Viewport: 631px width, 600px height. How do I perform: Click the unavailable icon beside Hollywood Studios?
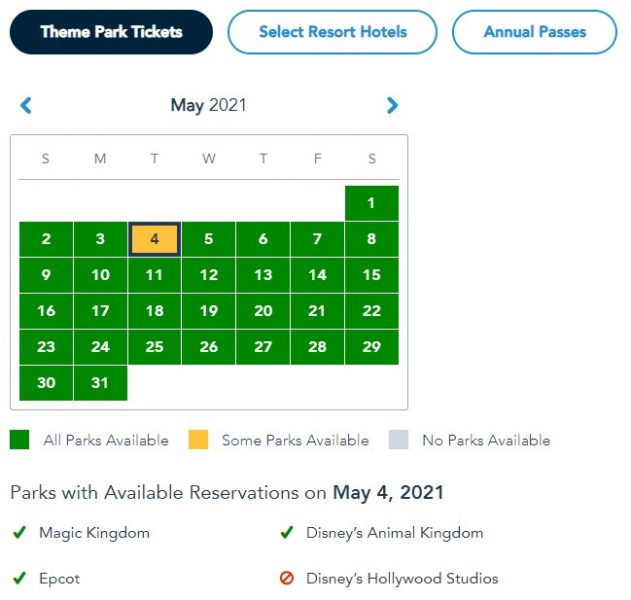pyautogui.click(x=286, y=578)
